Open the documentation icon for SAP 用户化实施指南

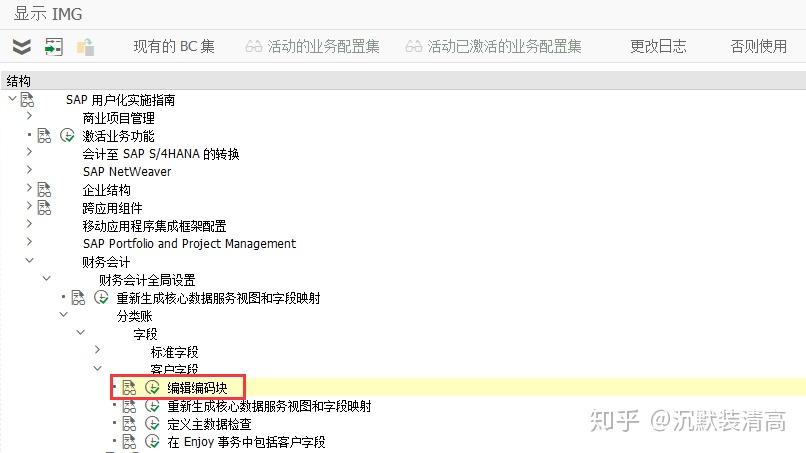click(x=27, y=100)
